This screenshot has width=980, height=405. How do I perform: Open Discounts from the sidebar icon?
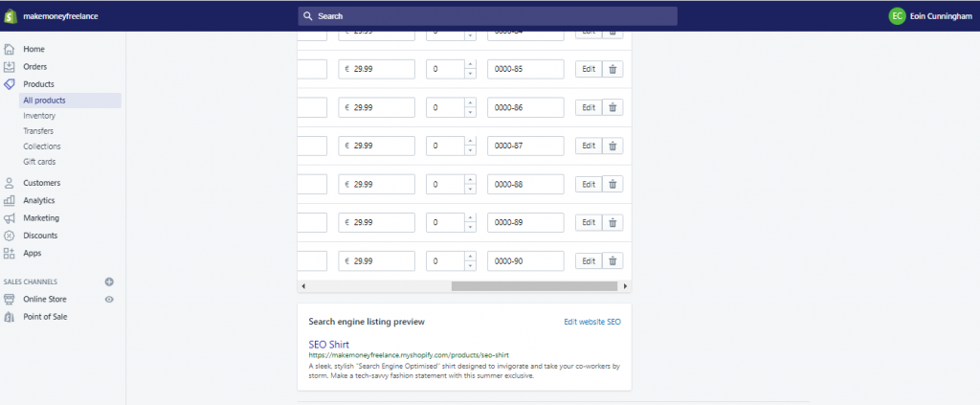[x=10, y=236]
